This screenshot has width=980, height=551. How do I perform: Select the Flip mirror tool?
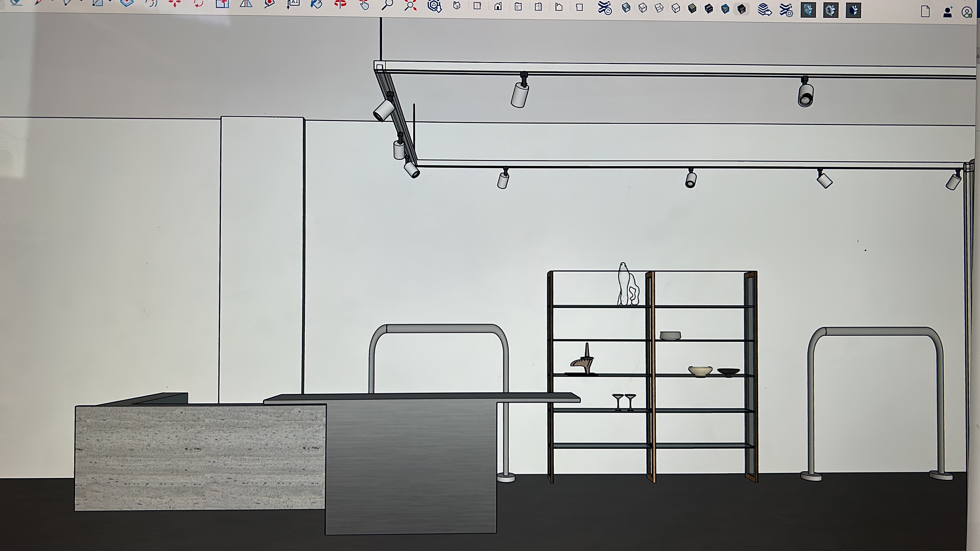click(x=246, y=4)
